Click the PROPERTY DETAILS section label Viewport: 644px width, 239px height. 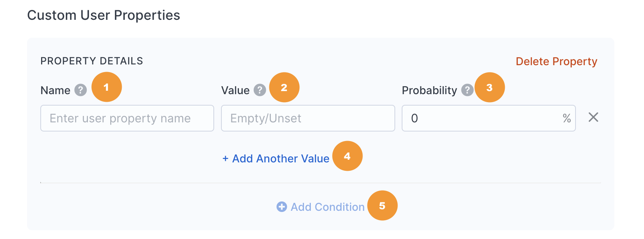tap(92, 61)
